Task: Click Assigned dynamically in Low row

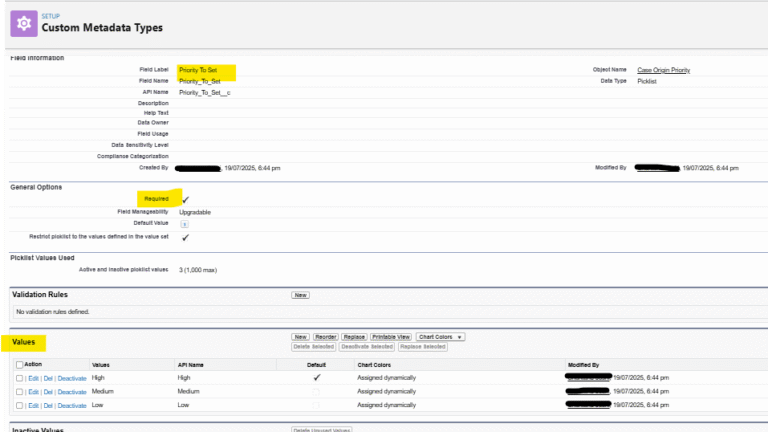Action: tap(386, 405)
